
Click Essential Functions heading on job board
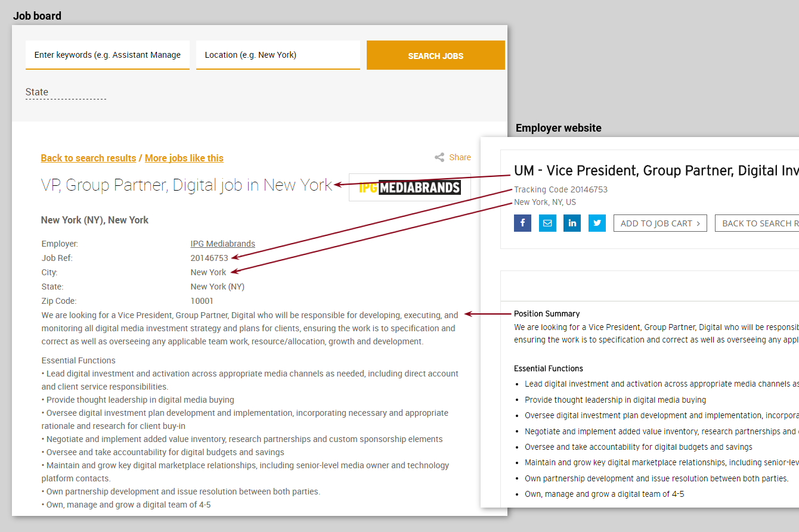coord(79,360)
